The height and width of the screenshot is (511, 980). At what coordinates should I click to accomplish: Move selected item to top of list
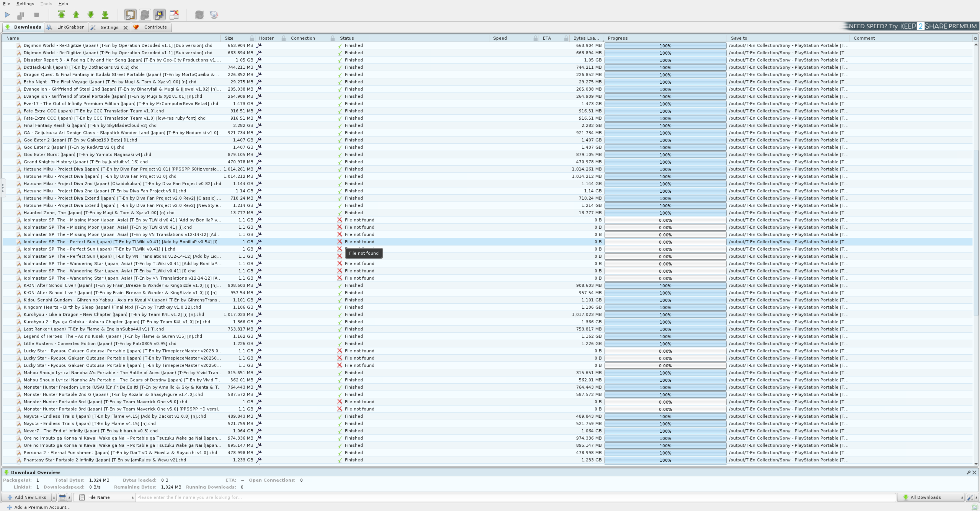point(61,15)
